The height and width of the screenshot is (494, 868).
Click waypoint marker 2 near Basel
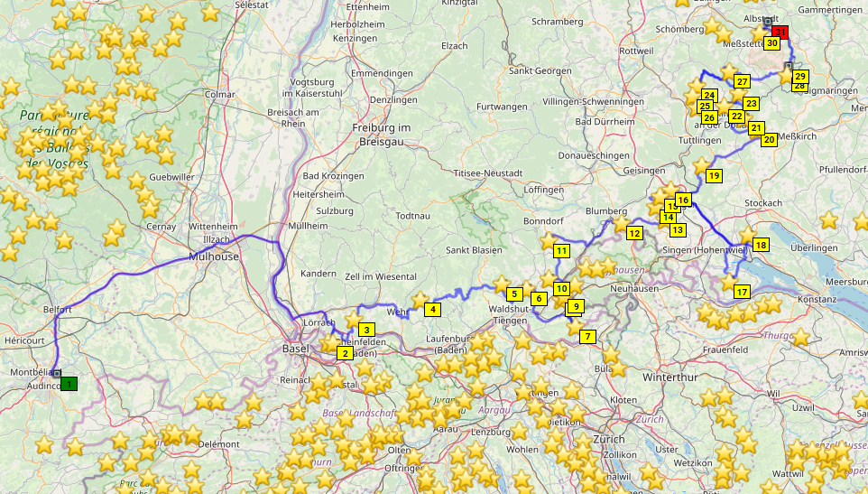point(344,353)
